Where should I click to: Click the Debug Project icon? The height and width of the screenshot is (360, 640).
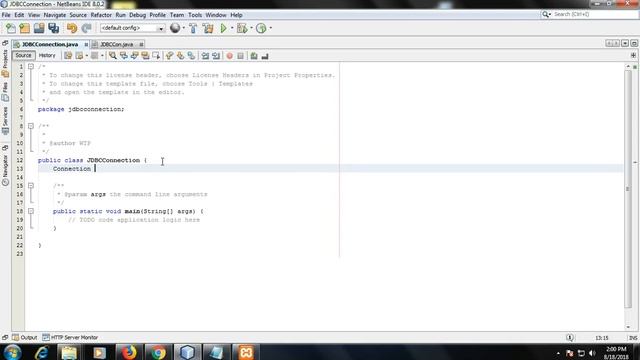tap(242, 28)
